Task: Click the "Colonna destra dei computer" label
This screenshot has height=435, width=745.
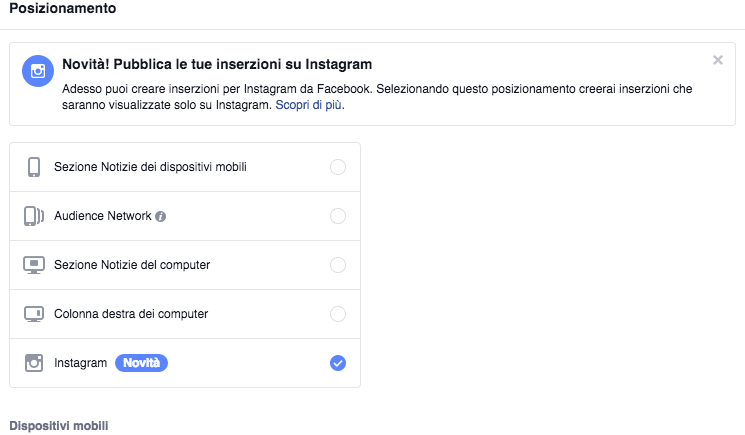Action: (131, 314)
